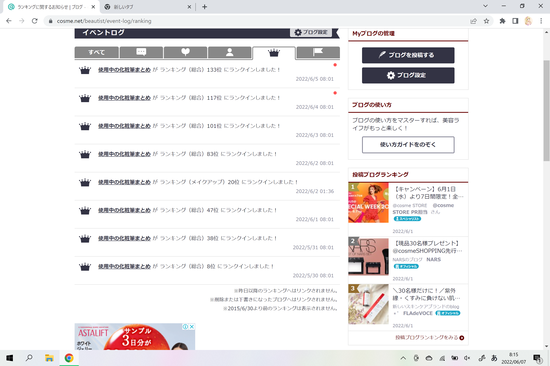Screen dimensions: 550x366
Task: Click the page vertical scrollbar
Action: pos(546,111)
